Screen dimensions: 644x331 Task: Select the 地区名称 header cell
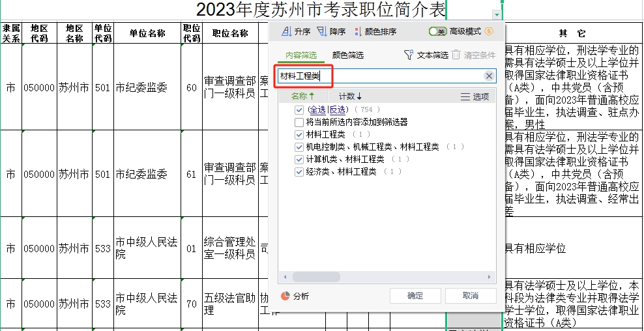tap(75, 33)
